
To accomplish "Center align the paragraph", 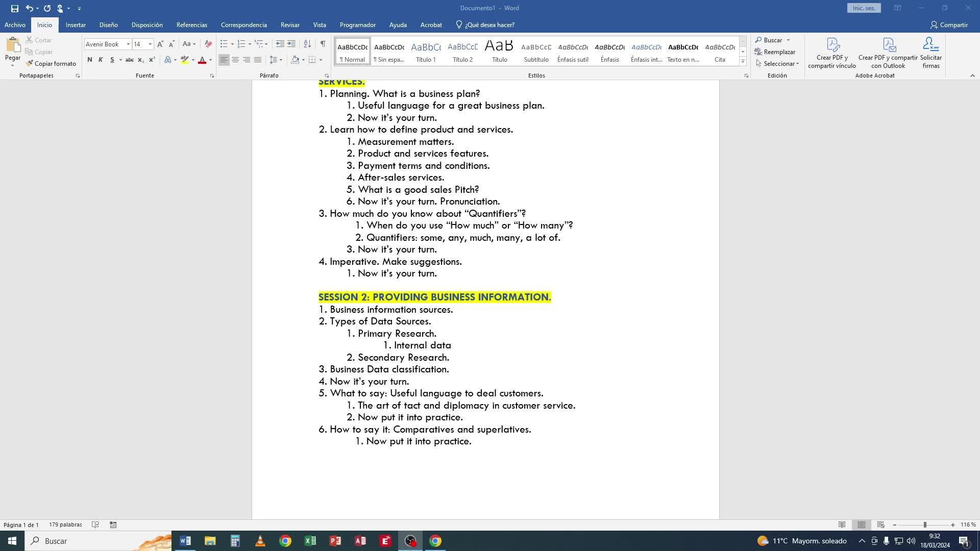I will (235, 60).
